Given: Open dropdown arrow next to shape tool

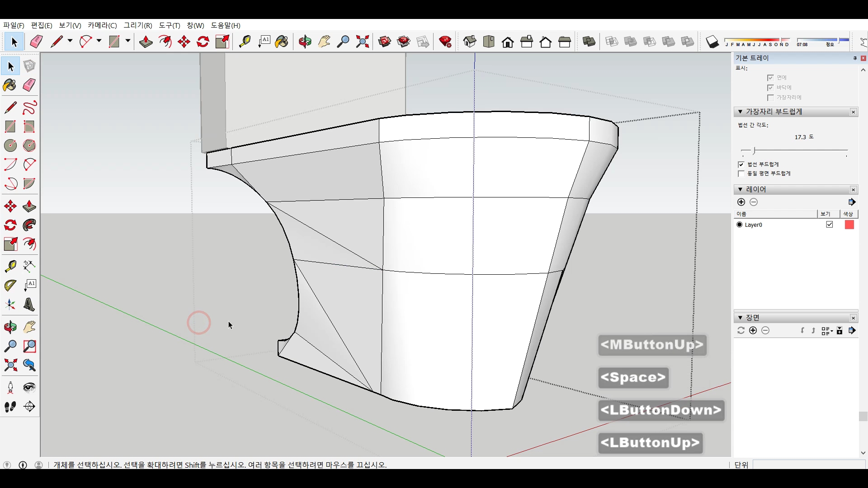Looking at the screenshot, I should pos(128,41).
